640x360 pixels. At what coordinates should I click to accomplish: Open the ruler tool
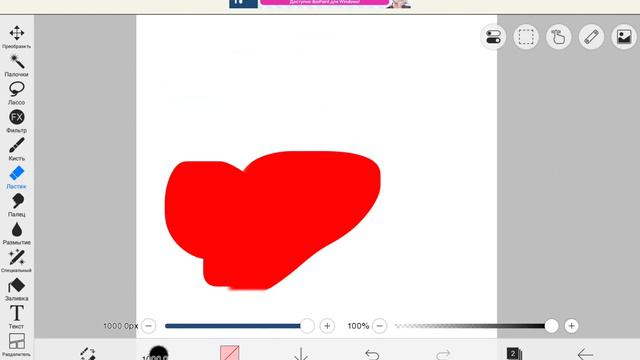pyautogui.click(x=591, y=37)
